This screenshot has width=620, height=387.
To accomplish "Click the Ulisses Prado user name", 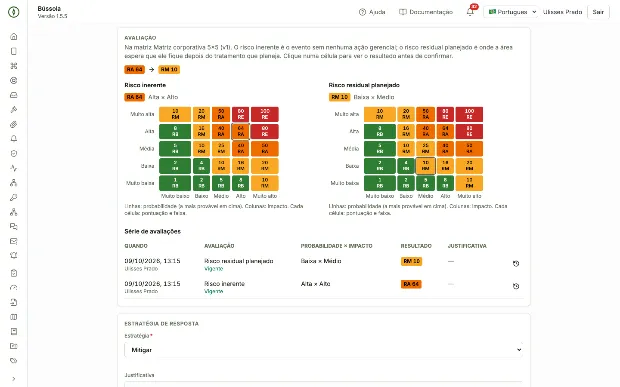I will coord(562,12).
